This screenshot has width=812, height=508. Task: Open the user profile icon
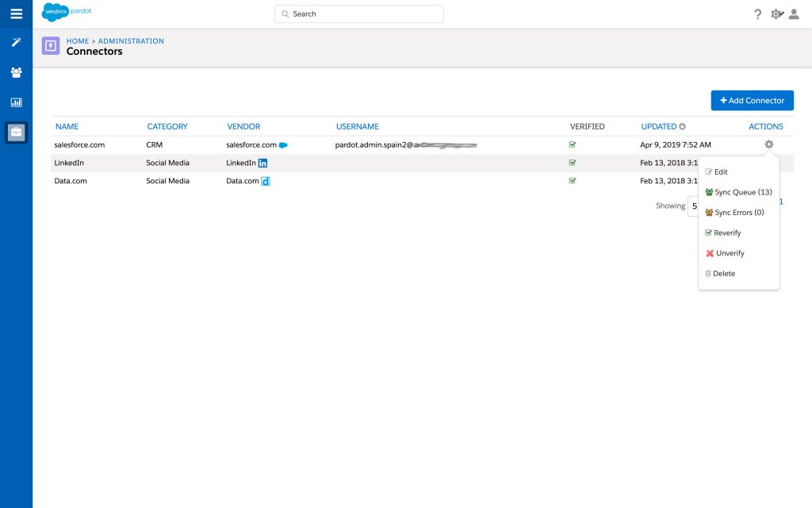[794, 14]
